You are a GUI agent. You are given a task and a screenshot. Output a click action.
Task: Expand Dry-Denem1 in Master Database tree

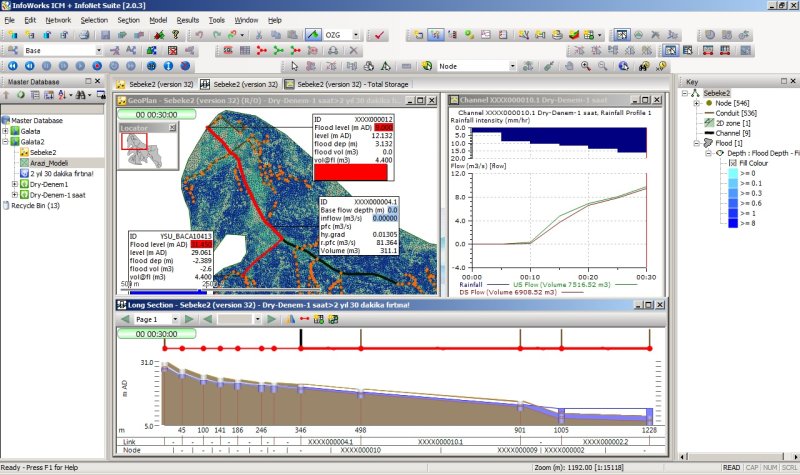point(14,184)
